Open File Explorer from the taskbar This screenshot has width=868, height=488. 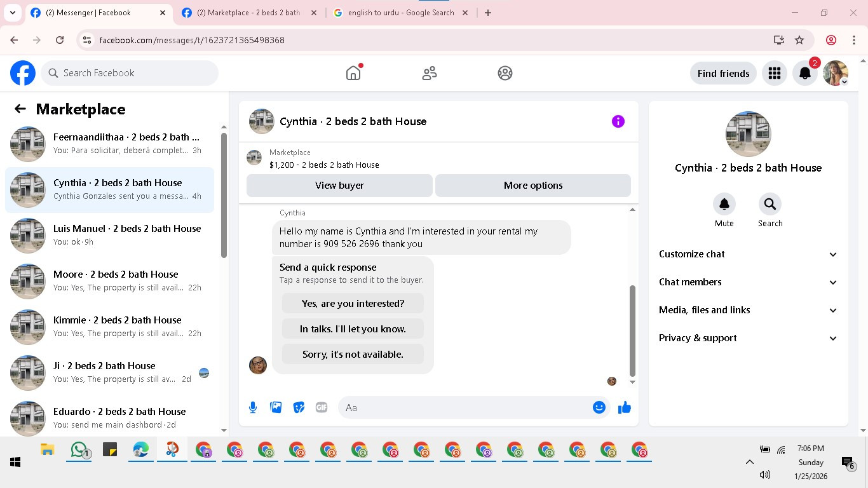[x=48, y=450]
